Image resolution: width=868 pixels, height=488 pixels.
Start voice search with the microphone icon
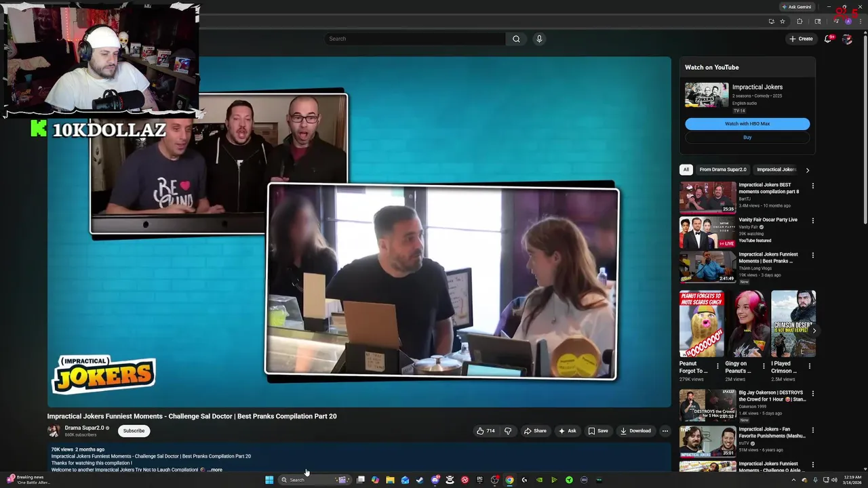[539, 39]
